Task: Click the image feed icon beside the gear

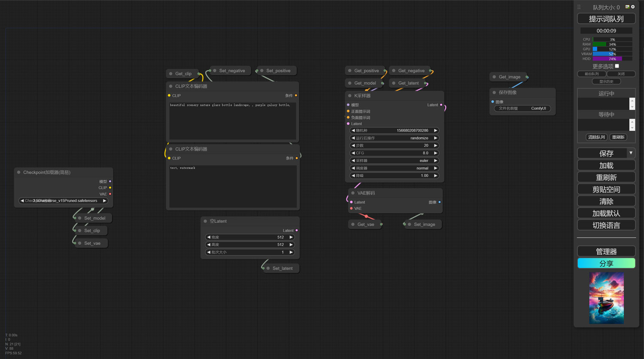Action: [627, 7]
